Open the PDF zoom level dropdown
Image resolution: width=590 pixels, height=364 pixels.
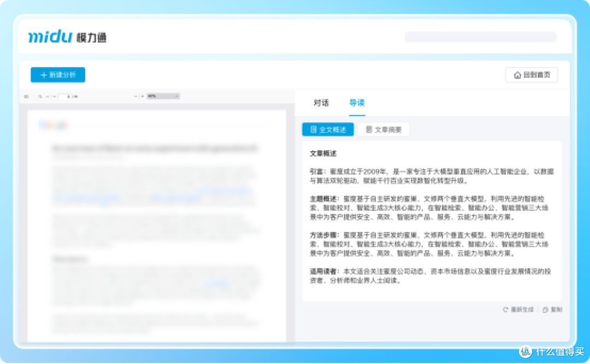[163, 96]
